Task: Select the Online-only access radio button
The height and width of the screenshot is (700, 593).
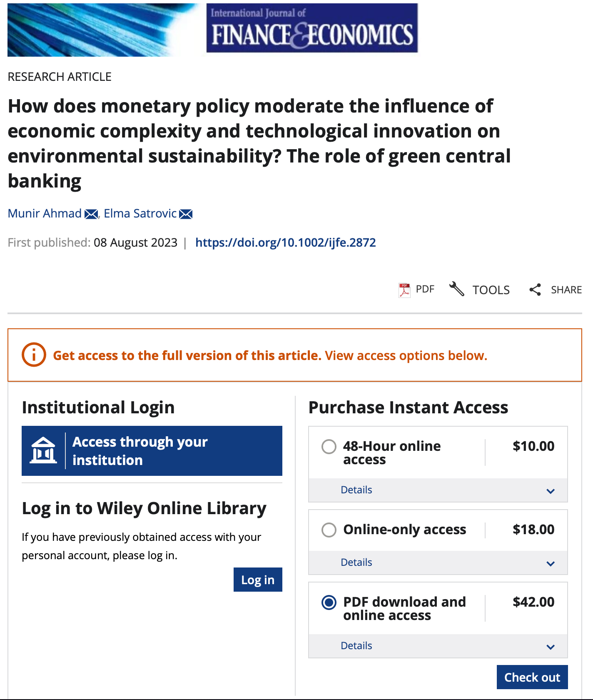Action: click(329, 530)
